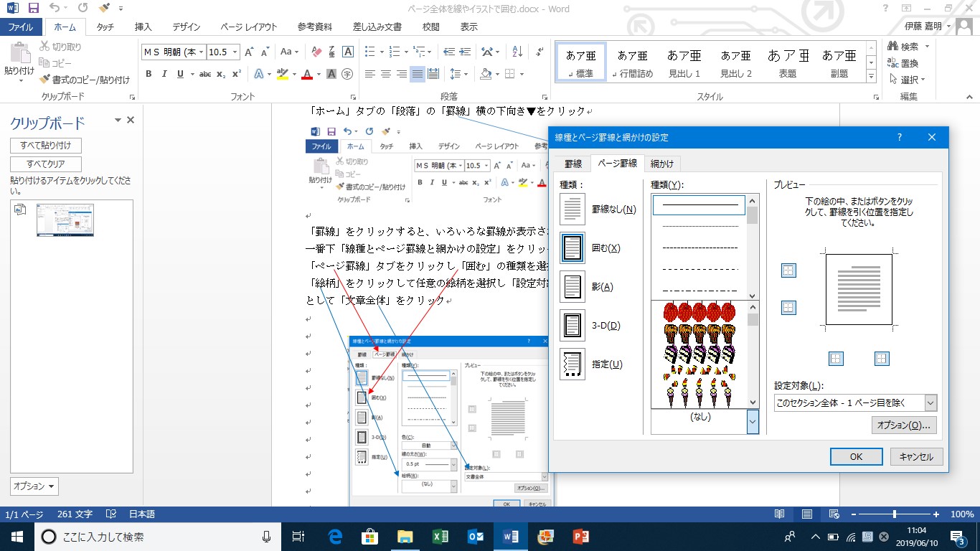
Task: Open the デザイン ribbon tab
Action: point(186,27)
